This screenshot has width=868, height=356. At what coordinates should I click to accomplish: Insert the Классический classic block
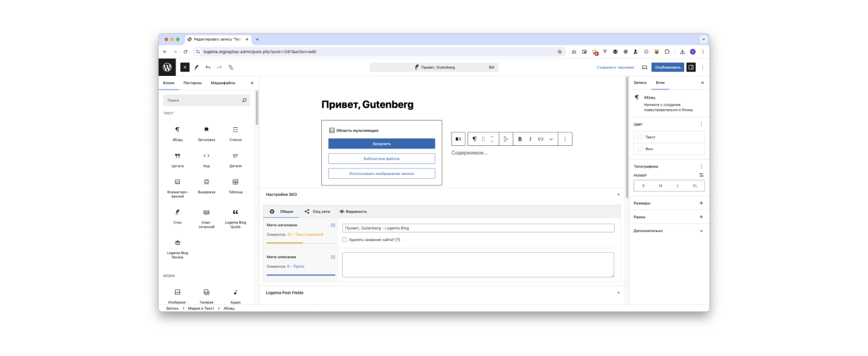[207, 218]
